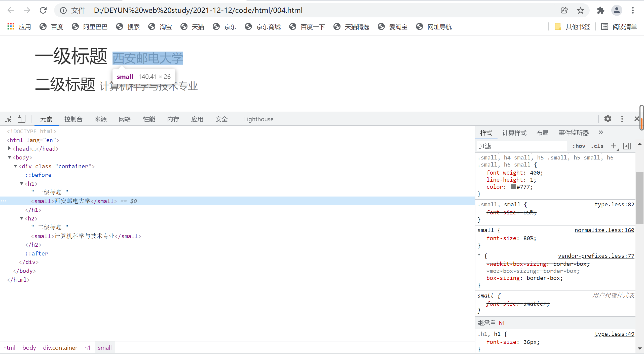644x354 pixels.
Task: Click the share page icon
Action: point(564,10)
